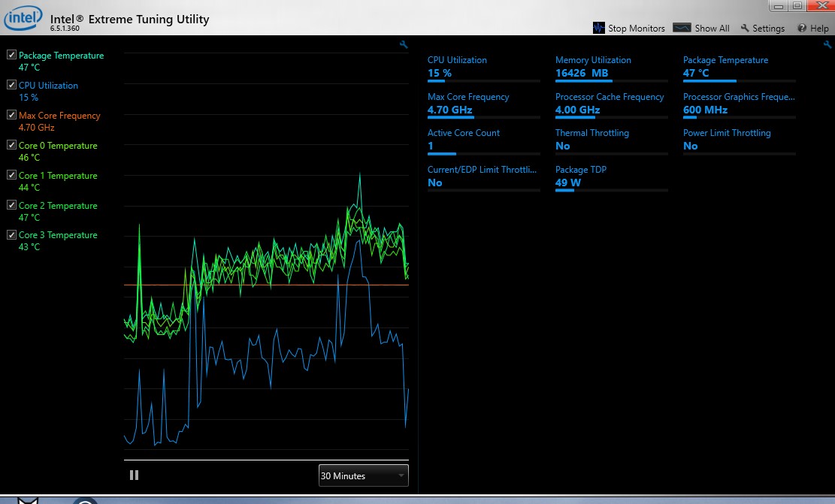
Task: Click the 15 % value in the tiles
Action: pos(440,73)
